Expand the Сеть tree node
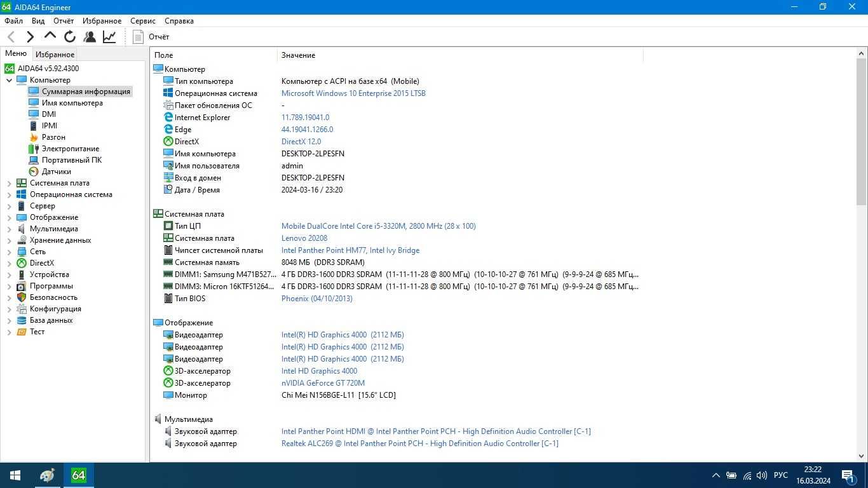 click(10, 252)
